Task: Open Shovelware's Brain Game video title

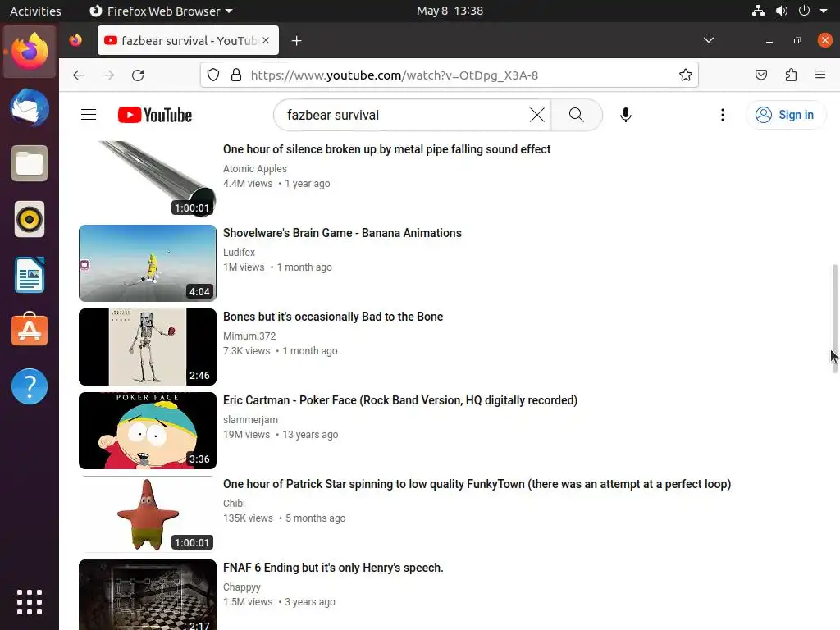Action: (x=342, y=233)
